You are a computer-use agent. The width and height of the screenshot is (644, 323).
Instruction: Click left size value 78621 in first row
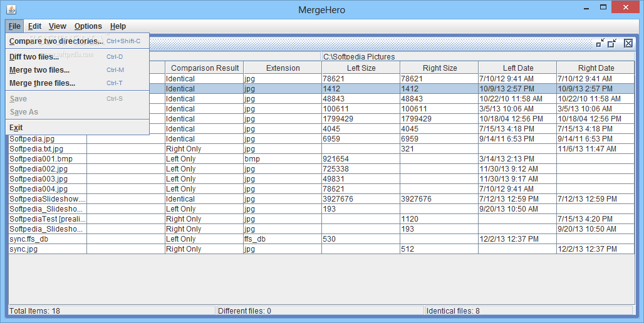pyautogui.click(x=334, y=79)
